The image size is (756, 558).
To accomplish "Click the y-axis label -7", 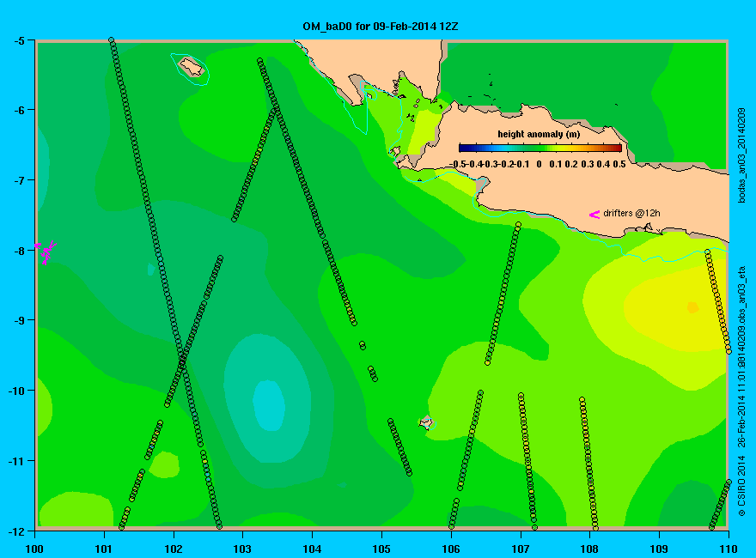I will coord(18,180).
